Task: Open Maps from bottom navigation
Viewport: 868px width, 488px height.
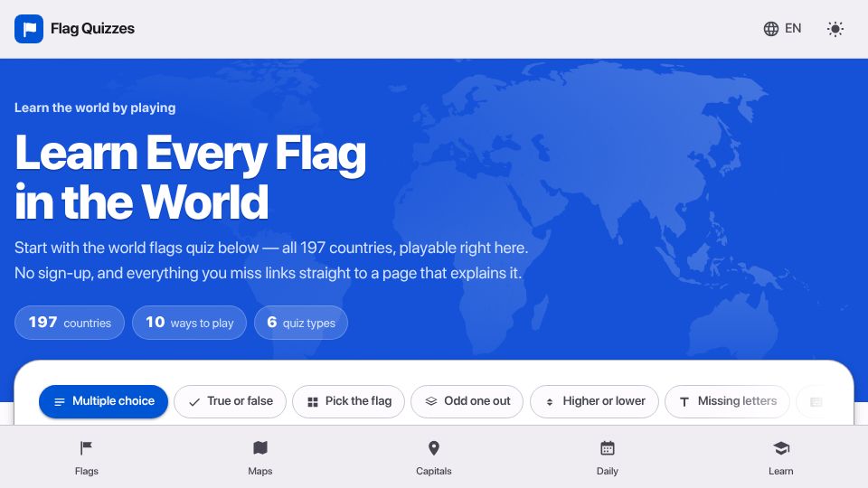Action: (x=260, y=457)
